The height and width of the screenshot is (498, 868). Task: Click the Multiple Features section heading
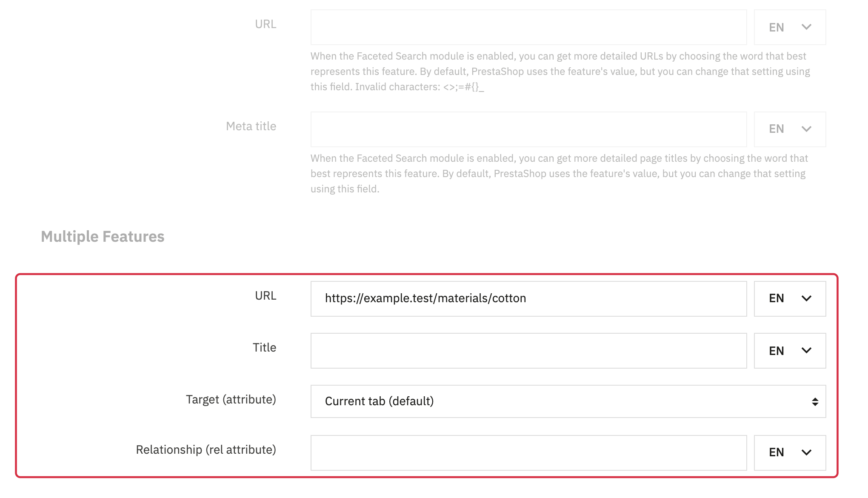pyautogui.click(x=103, y=237)
